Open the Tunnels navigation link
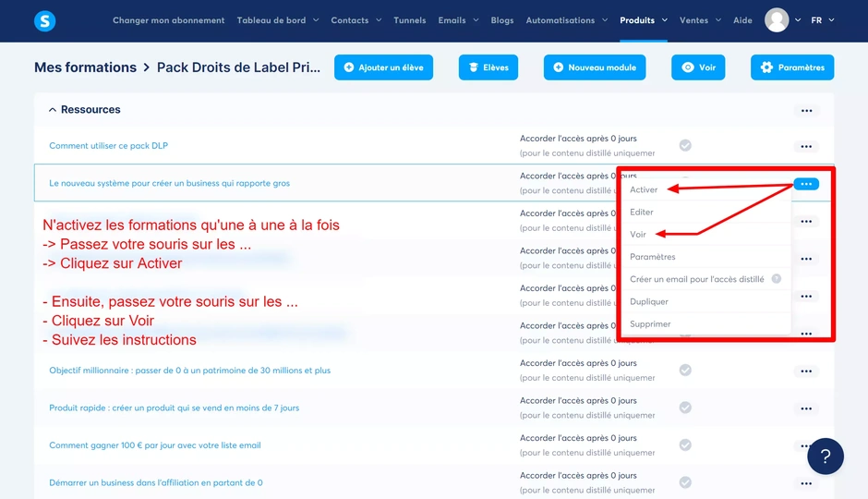 410,20
